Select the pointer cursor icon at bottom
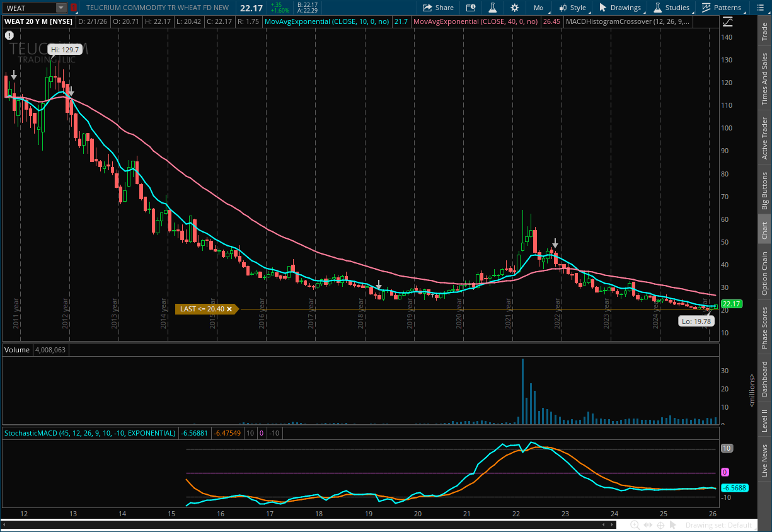Image resolution: width=772 pixels, height=532 pixels. coord(673,525)
